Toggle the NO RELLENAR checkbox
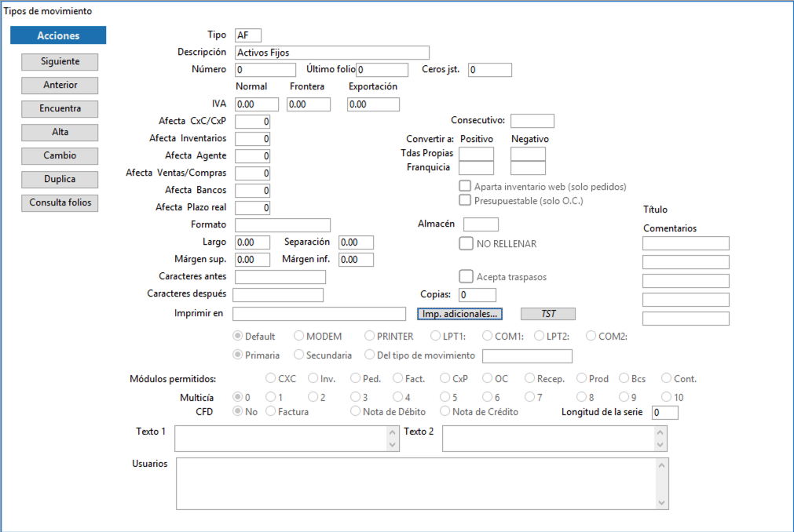The image size is (794, 532). tap(466, 243)
